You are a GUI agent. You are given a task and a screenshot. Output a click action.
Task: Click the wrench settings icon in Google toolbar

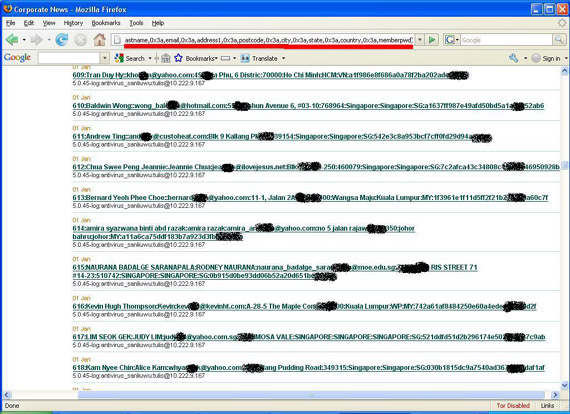pyautogui.click(x=513, y=58)
